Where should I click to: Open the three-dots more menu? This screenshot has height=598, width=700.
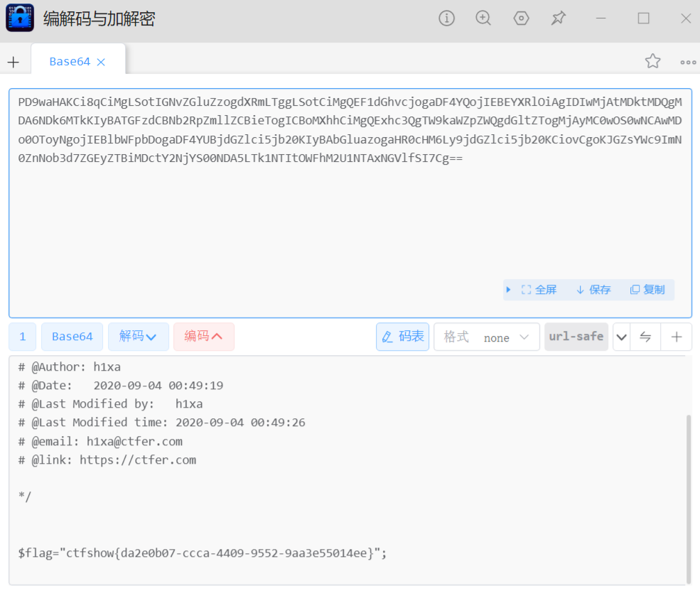(688, 62)
